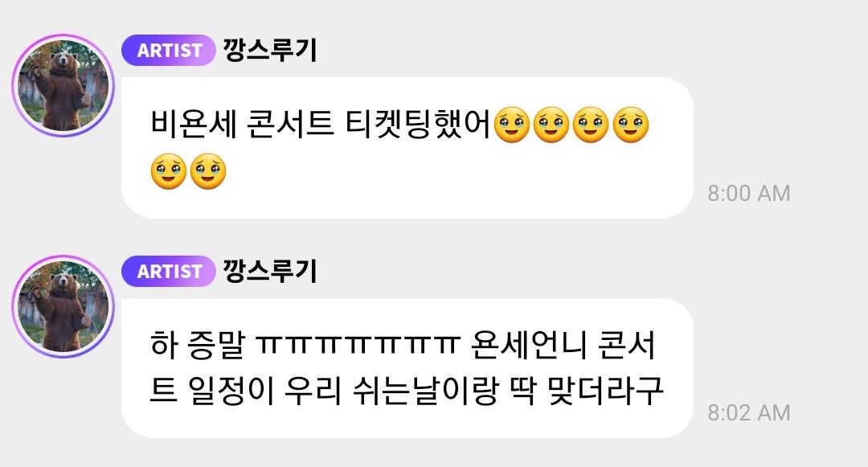Select username 깡스루기 on the first message
This screenshot has width=868, height=467.
(x=269, y=51)
